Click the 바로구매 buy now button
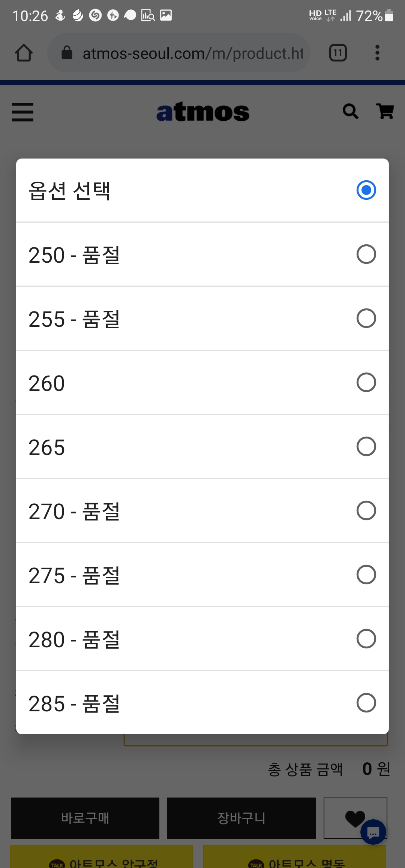405x868 pixels. [85, 818]
